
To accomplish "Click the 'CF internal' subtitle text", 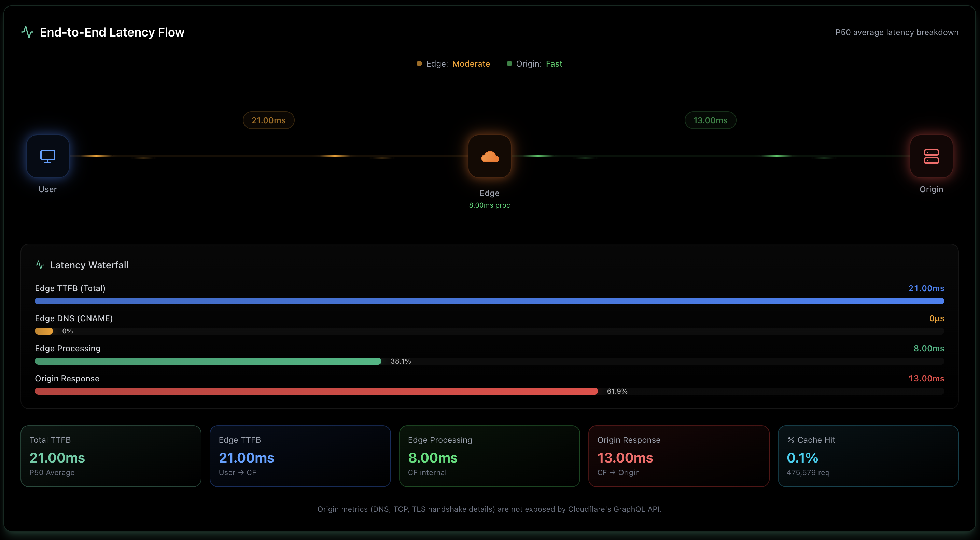I will pyautogui.click(x=427, y=473).
